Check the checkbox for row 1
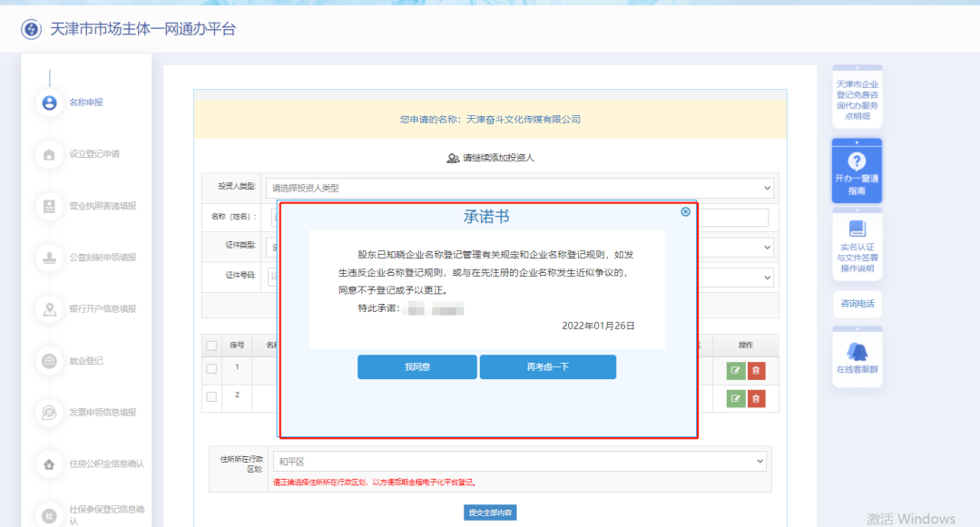This screenshot has height=527, width=980. click(x=212, y=367)
